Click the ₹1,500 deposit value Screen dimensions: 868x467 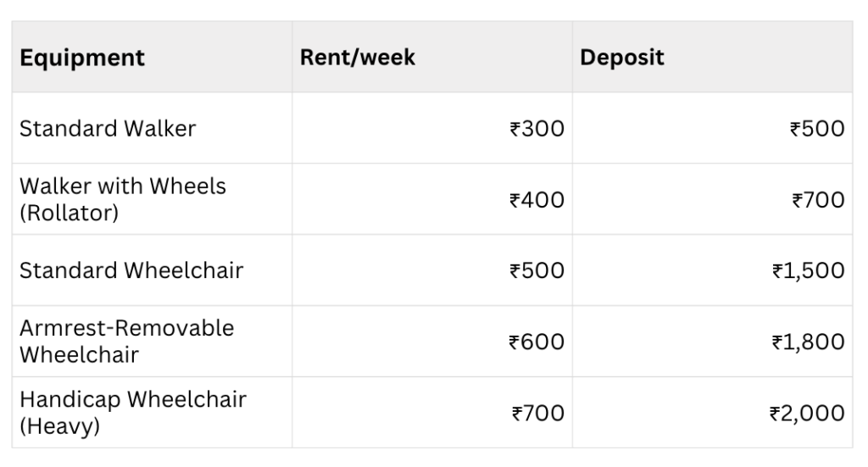pyautogui.click(x=808, y=271)
